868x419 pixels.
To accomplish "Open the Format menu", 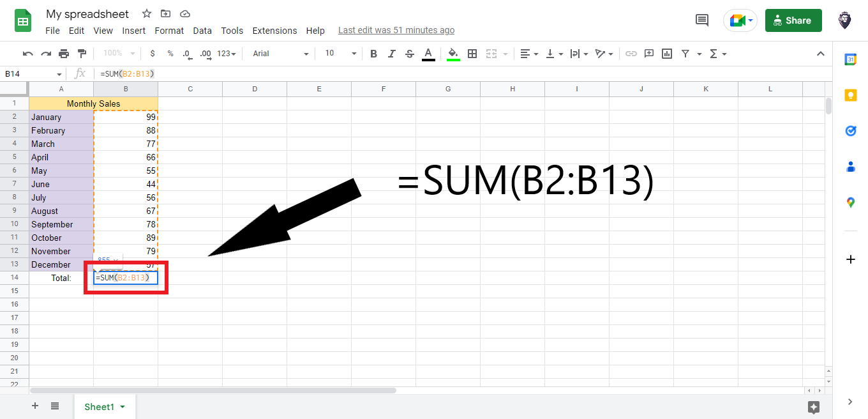I will tap(169, 30).
